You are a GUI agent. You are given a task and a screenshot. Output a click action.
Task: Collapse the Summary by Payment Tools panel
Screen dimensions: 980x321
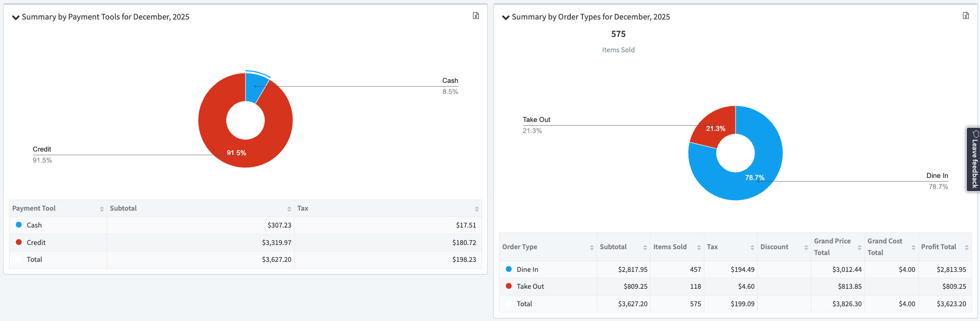[16, 17]
